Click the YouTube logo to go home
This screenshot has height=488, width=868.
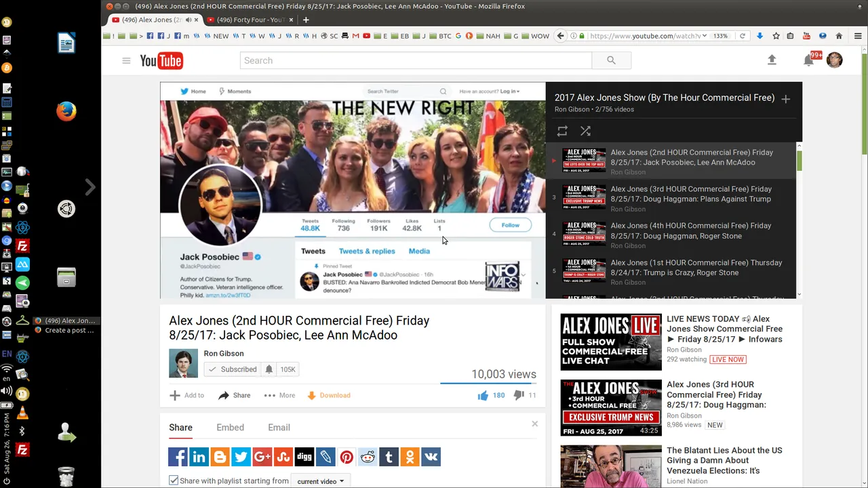(161, 61)
